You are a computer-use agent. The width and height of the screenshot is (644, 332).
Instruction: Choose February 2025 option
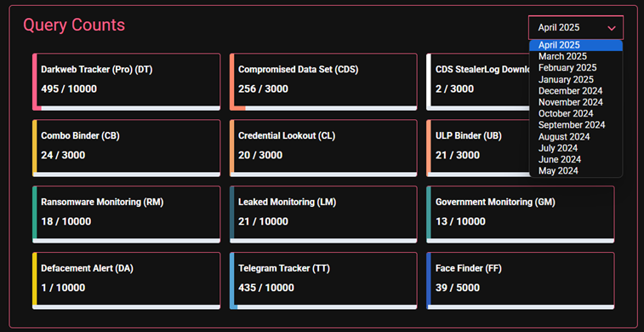point(576,68)
